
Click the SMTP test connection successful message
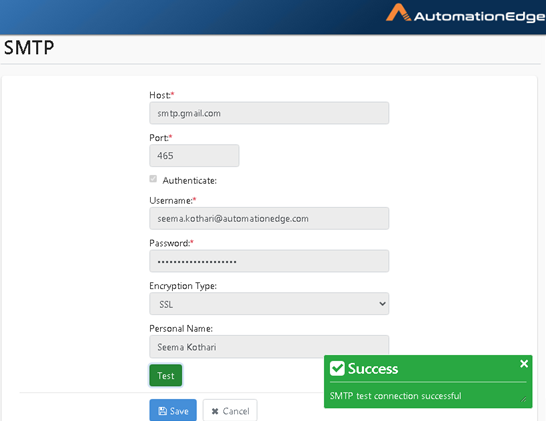click(x=396, y=396)
